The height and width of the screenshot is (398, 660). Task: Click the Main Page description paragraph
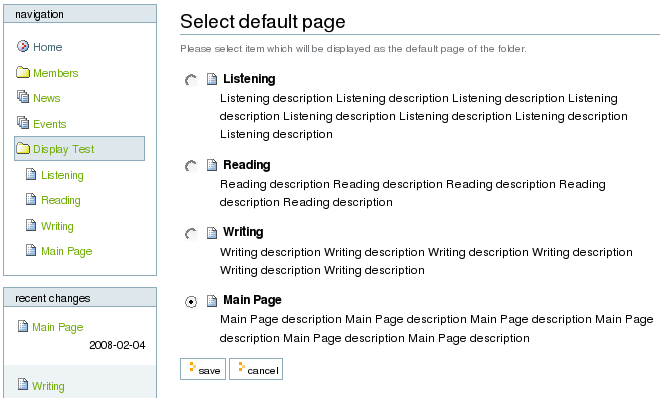click(436, 329)
